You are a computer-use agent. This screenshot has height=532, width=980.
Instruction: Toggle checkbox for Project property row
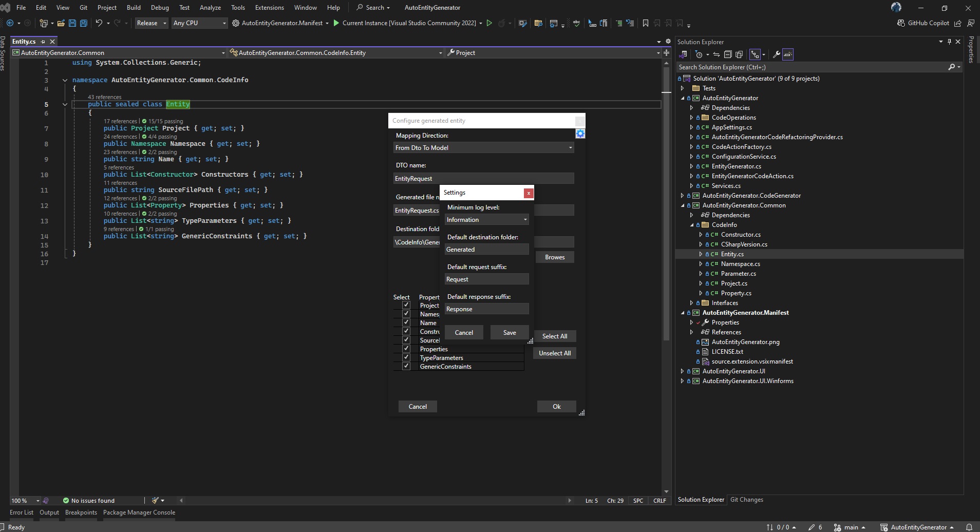(x=406, y=305)
